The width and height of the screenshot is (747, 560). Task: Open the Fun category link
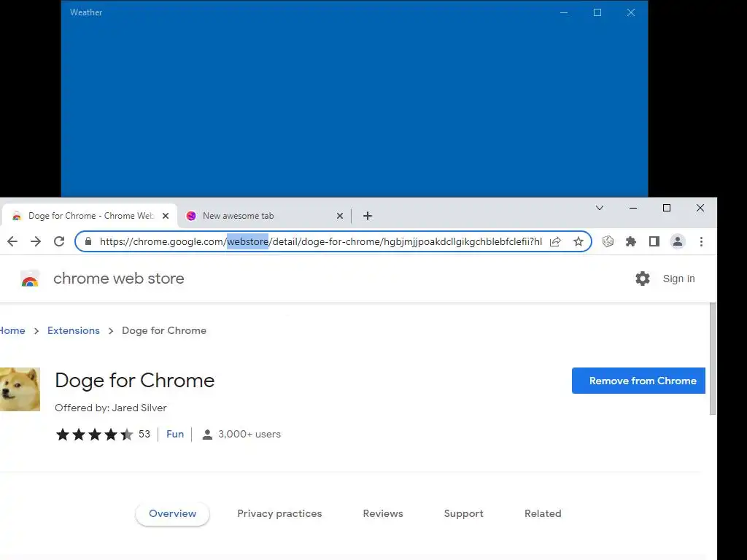(175, 434)
